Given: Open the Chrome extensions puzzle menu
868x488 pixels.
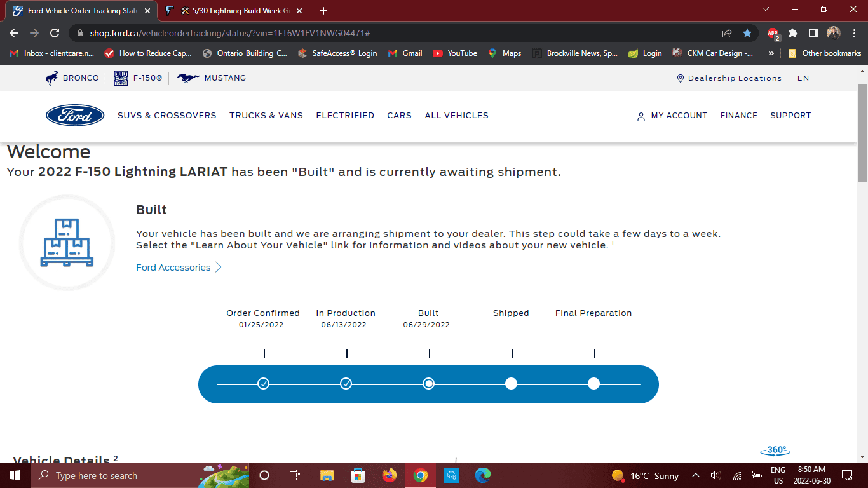Looking at the screenshot, I should [x=793, y=33].
